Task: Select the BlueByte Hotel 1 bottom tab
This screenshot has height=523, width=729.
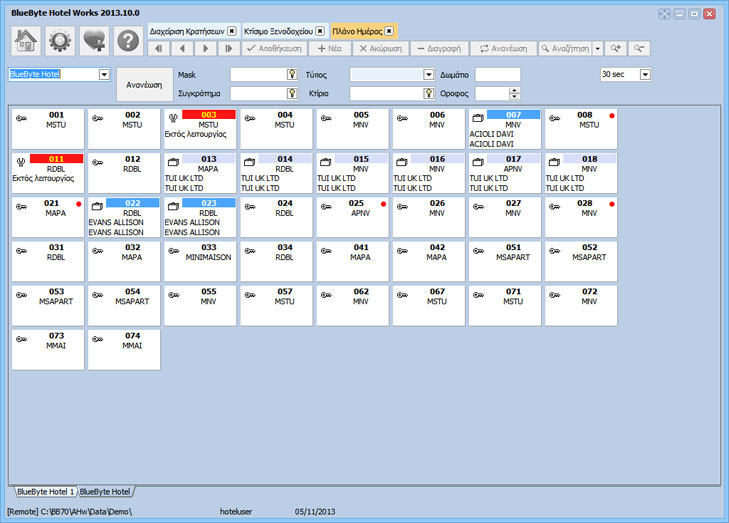Action: 43,492
